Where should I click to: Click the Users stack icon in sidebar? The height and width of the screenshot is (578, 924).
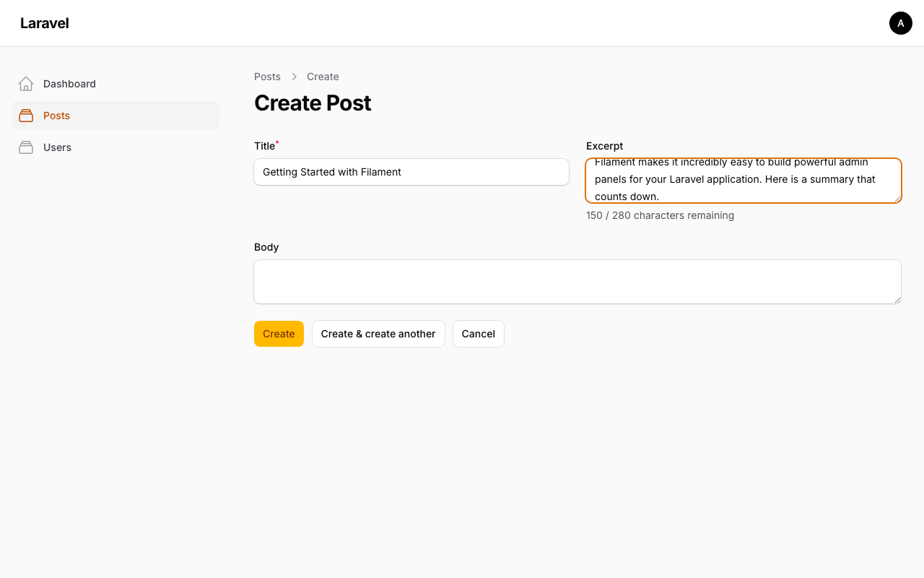point(26,147)
